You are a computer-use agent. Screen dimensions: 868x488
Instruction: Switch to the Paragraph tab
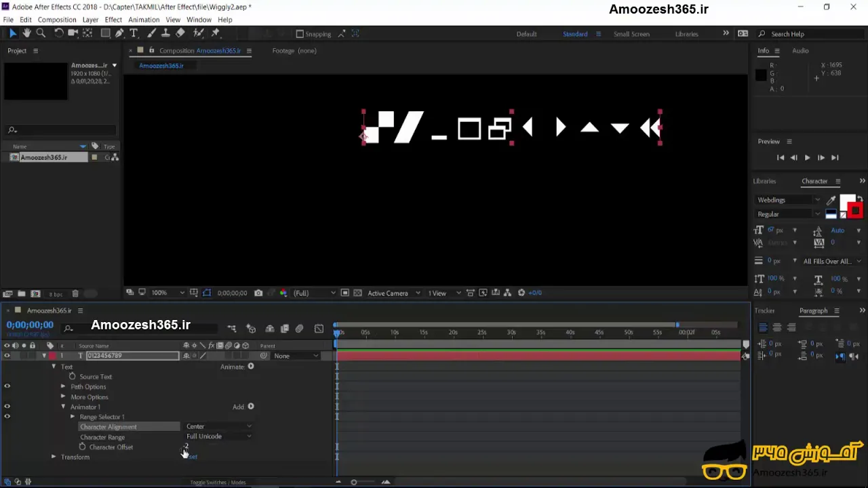[x=813, y=310]
